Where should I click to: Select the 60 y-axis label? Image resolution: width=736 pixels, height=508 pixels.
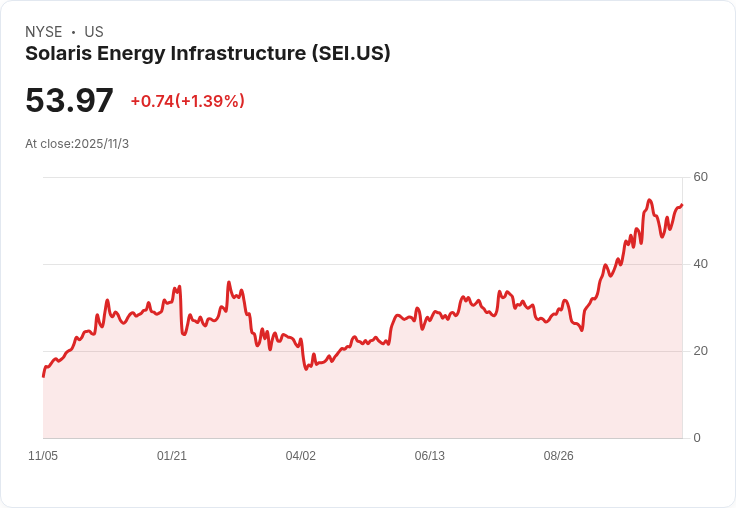[x=700, y=177]
